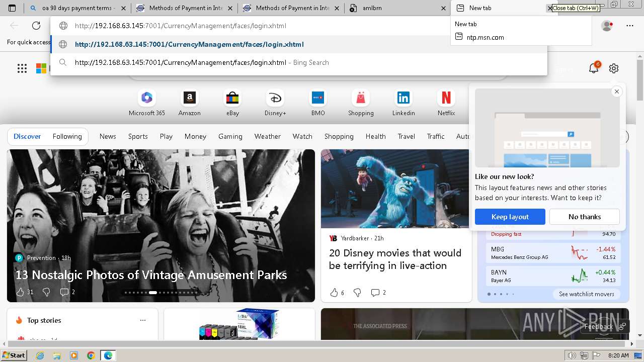644x362 pixels.
Task: Open the Netflix shortcut tile
Action: click(x=446, y=103)
